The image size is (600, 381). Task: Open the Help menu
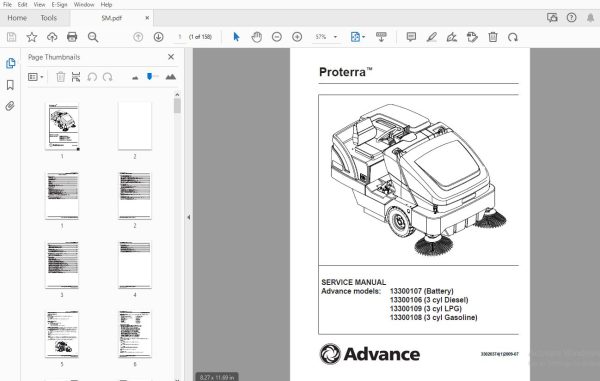106,5
